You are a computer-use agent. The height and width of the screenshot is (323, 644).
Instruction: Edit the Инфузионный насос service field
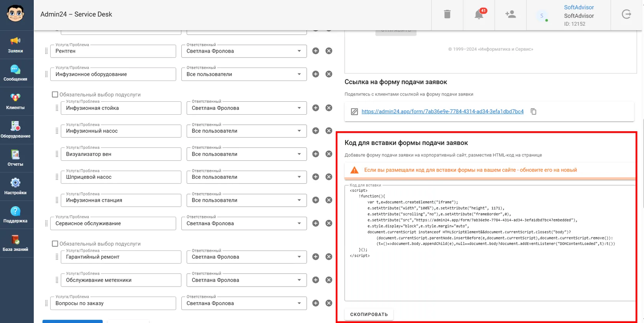point(121,131)
